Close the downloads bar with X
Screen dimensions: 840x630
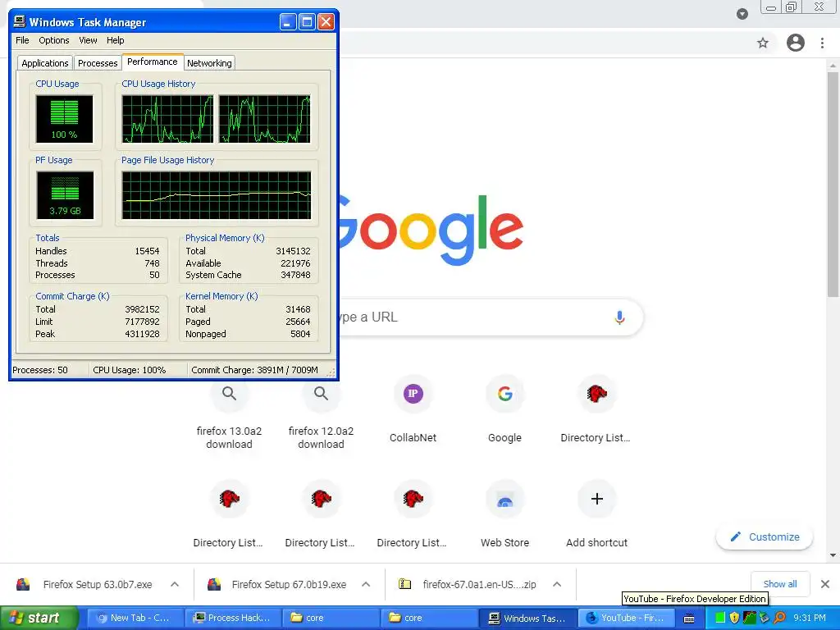(x=825, y=584)
